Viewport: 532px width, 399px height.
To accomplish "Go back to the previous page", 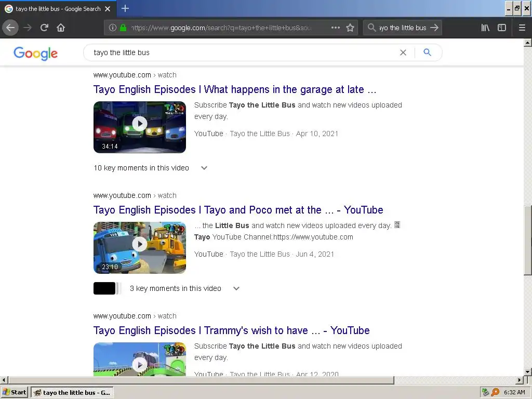I will click(10, 28).
